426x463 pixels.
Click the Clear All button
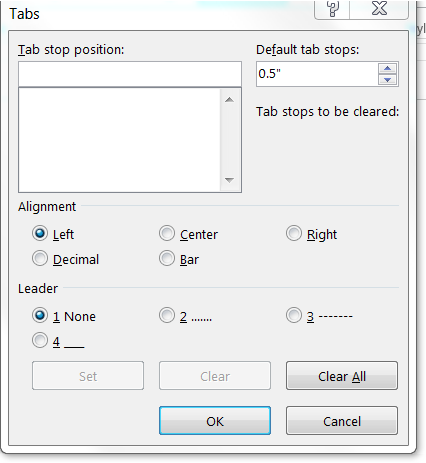[342, 376]
